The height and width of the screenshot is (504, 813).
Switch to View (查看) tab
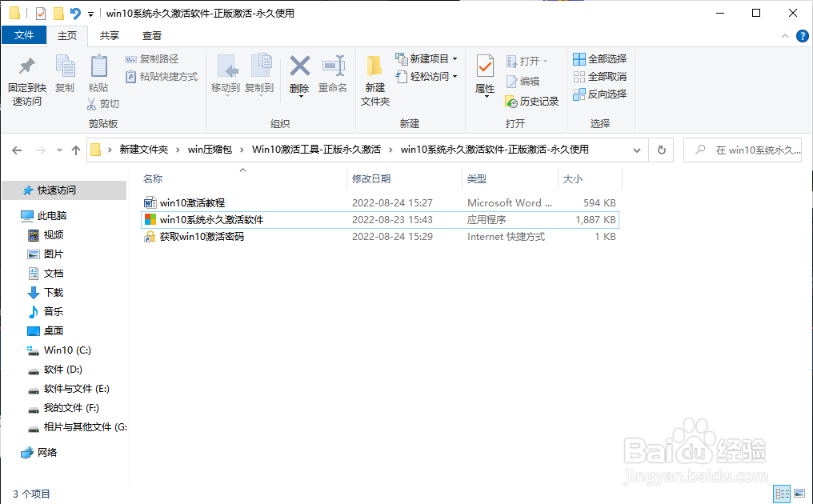pos(152,35)
